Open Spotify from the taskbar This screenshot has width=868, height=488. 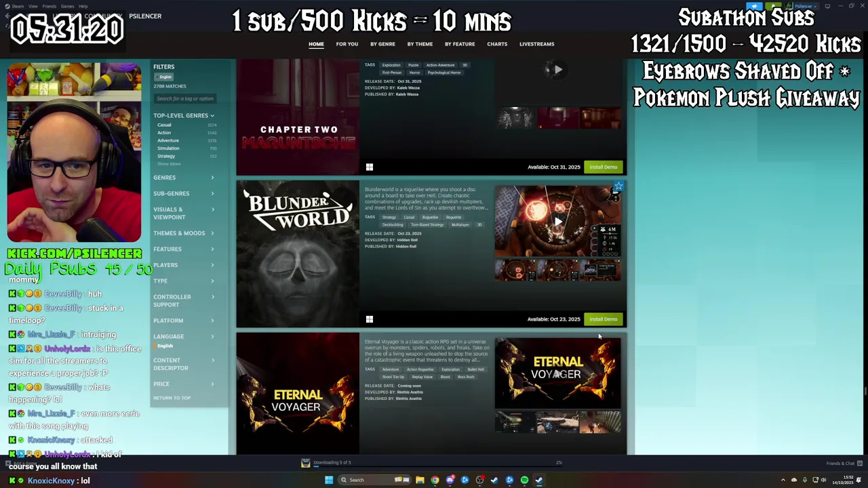[x=524, y=480]
